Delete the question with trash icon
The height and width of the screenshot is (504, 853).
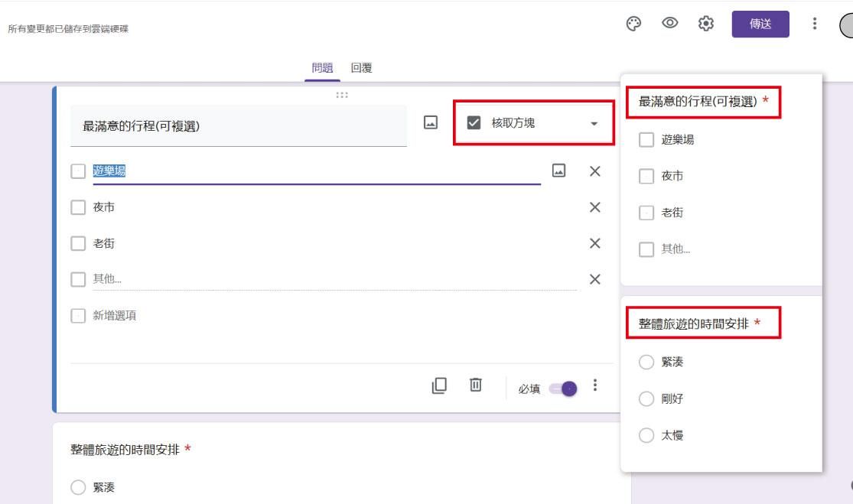point(475,385)
